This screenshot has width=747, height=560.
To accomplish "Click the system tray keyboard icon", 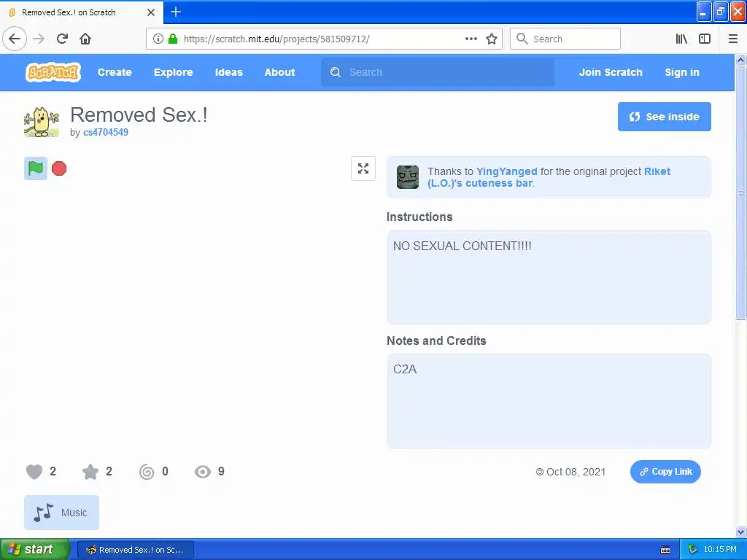I will 665,550.
